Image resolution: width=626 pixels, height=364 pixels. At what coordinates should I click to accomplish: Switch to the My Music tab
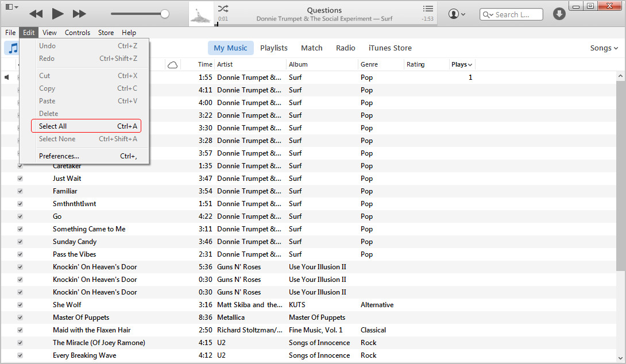pos(230,48)
